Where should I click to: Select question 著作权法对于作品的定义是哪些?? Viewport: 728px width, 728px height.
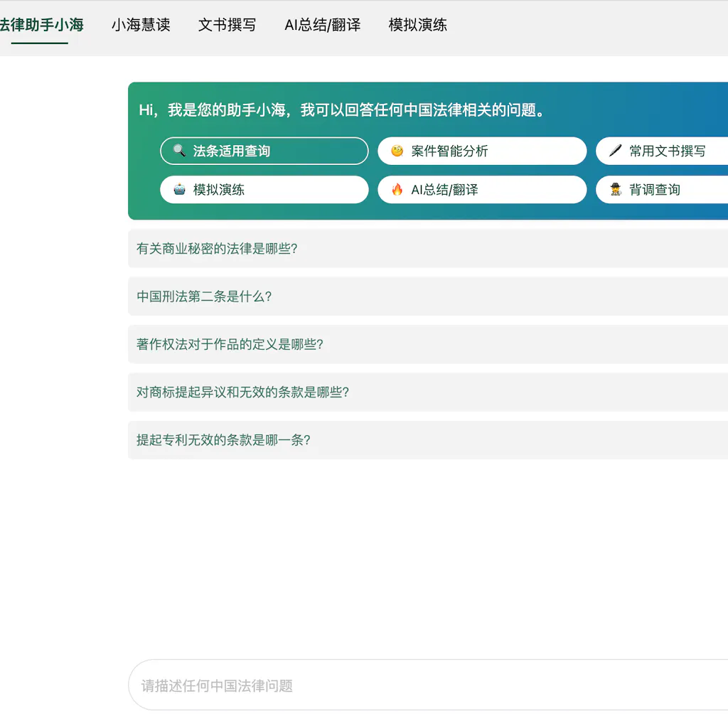(x=427, y=344)
